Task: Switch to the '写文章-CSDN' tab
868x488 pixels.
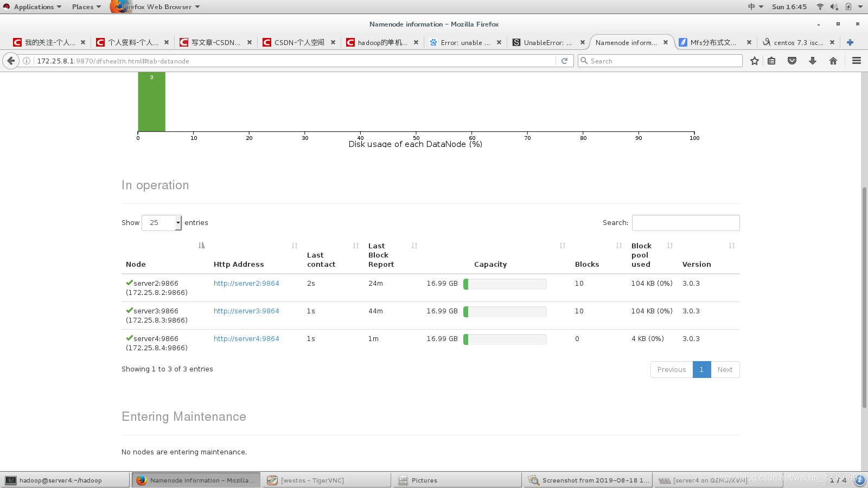Action: (x=215, y=42)
